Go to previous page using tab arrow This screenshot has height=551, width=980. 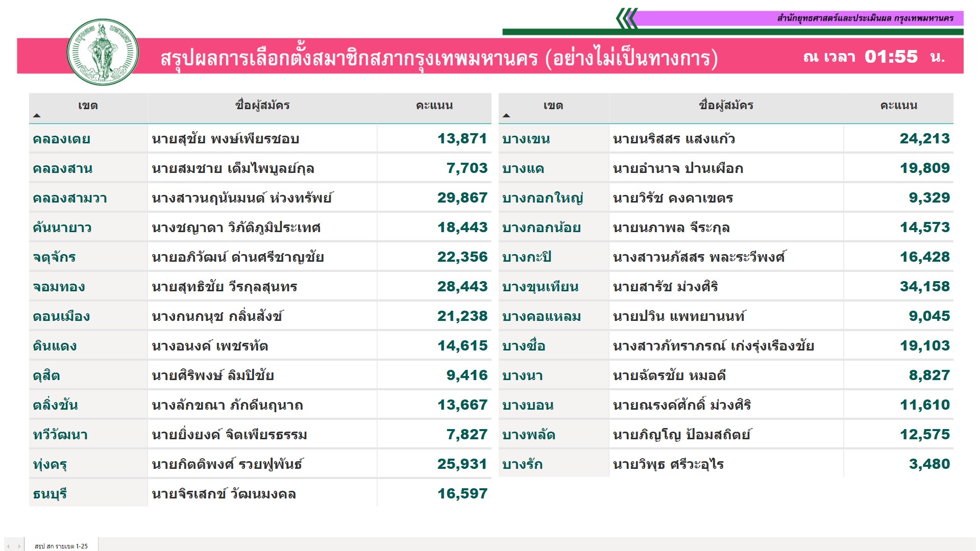coord(8,546)
